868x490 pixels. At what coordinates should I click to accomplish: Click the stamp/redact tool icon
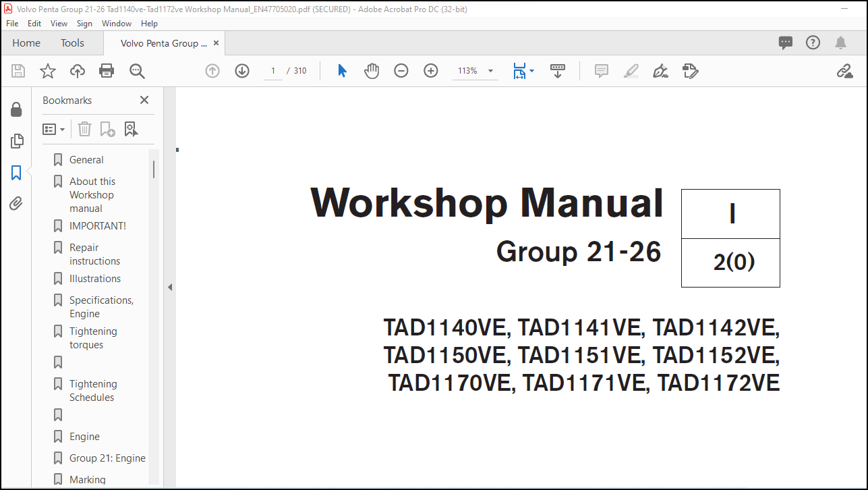tap(690, 71)
